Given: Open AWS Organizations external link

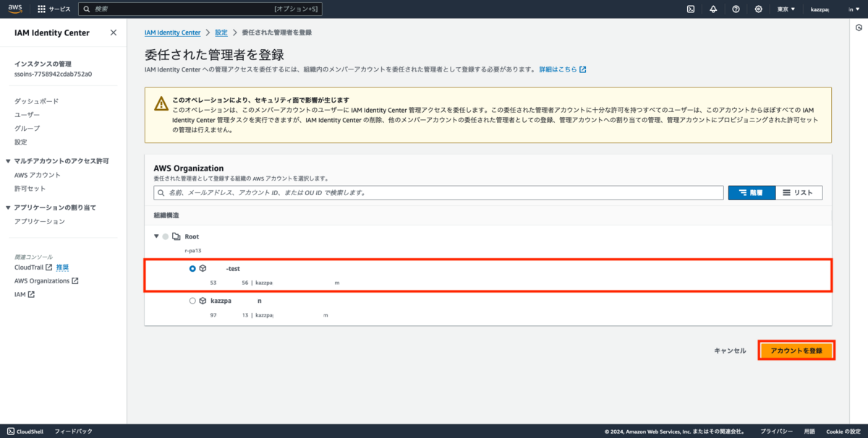Looking at the screenshot, I should coord(46,280).
